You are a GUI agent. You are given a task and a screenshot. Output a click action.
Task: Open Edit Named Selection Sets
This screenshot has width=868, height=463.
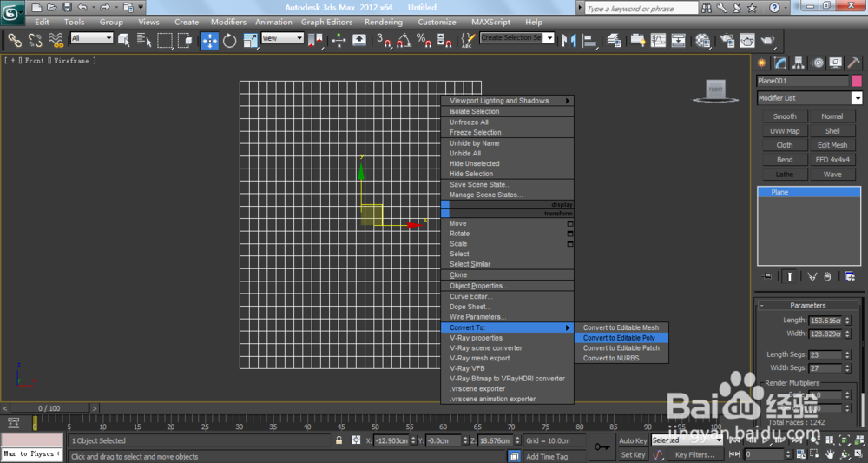(x=469, y=41)
